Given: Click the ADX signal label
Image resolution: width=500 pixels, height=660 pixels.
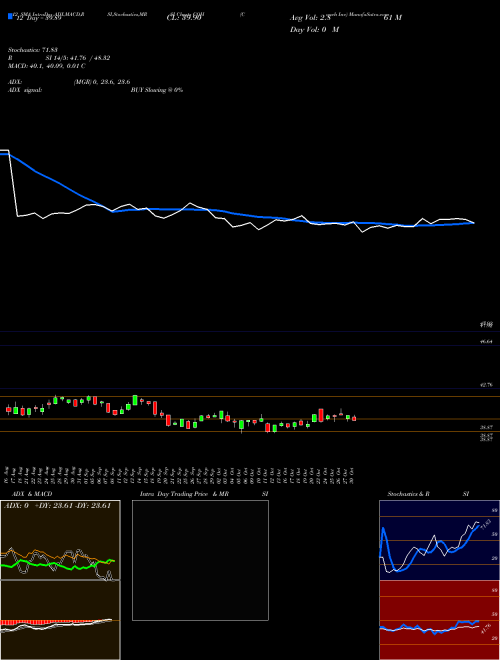Looking at the screenshot, I should tap(25, 90).
